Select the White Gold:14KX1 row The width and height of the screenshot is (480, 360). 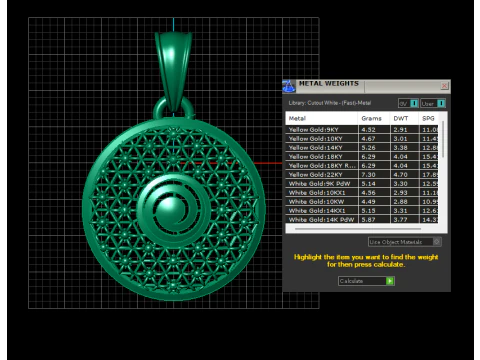coord(362,211)
